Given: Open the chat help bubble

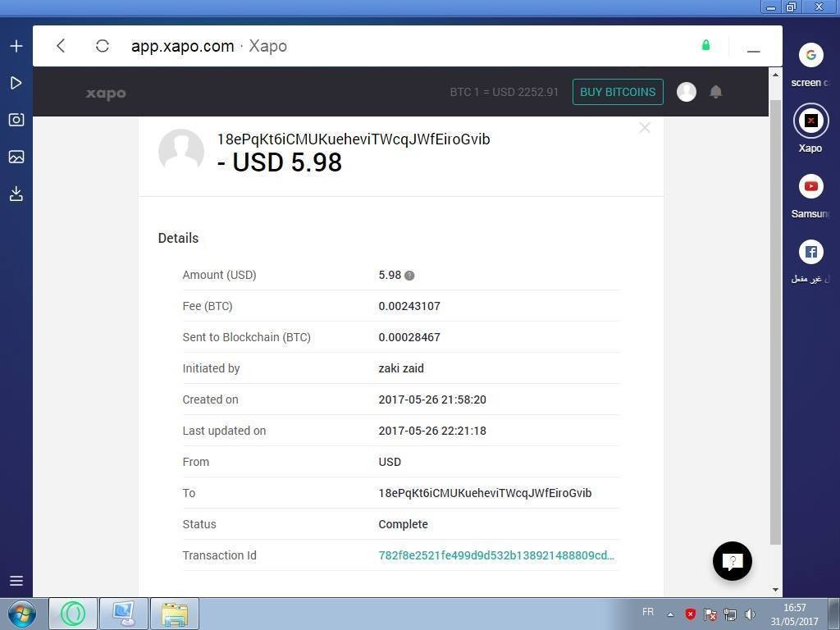Looking at the screenshot, I should 733,561.
